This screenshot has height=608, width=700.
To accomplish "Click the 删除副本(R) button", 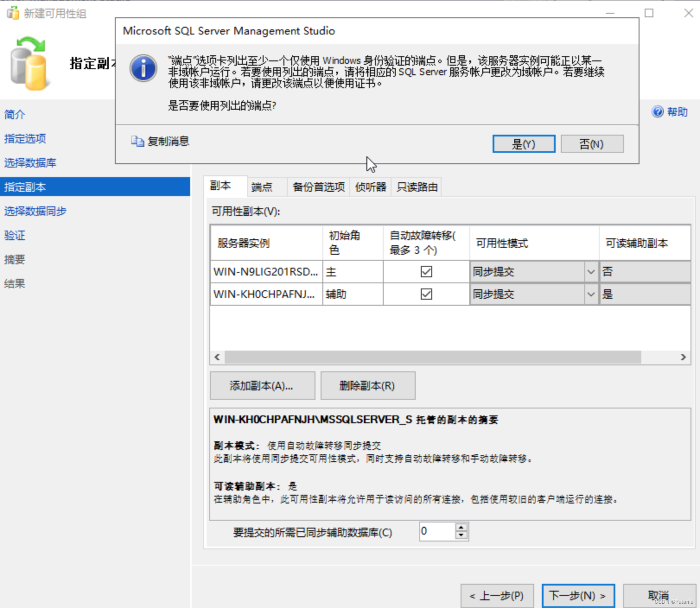I will point(368,386).
